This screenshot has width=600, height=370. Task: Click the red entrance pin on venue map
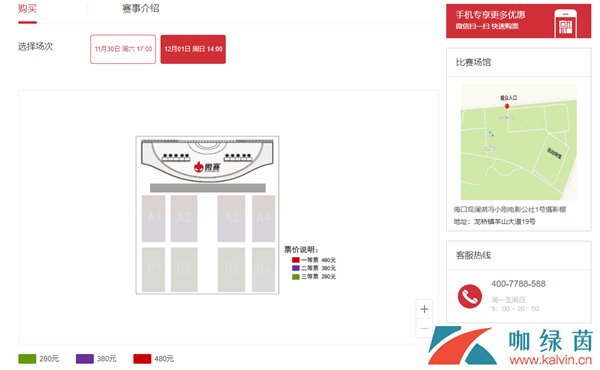pyautogui.click(x=507, y=106)
